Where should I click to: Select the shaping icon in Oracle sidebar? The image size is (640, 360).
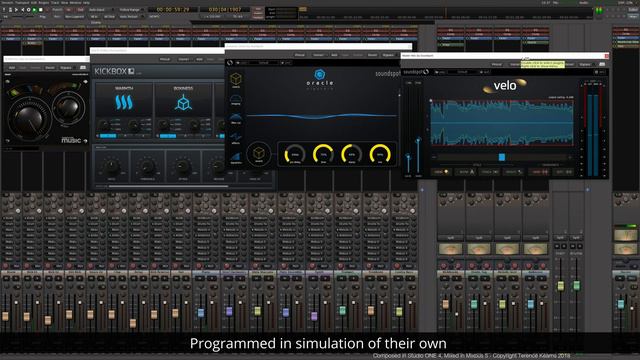(236, 100)
